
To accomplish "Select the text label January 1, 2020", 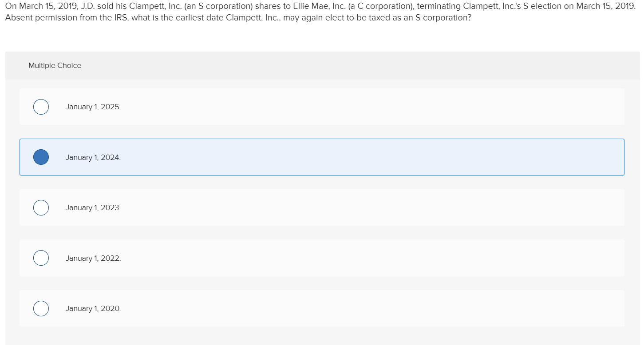I will 93,308.
